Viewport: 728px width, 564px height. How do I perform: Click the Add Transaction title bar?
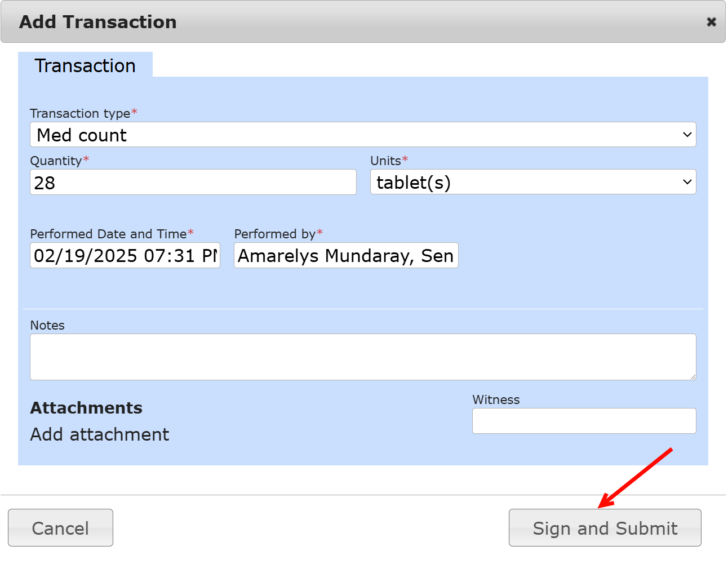(x=361, y=22)
